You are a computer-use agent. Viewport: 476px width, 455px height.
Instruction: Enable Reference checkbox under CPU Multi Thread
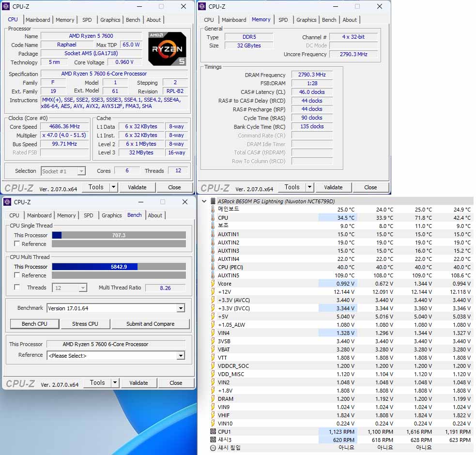click(x=17, y=275)
